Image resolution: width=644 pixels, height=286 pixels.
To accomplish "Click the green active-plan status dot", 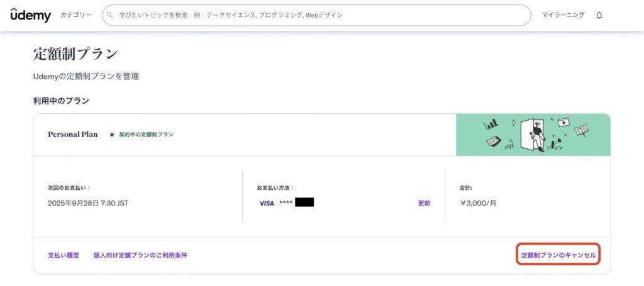I will coord(112,135).
